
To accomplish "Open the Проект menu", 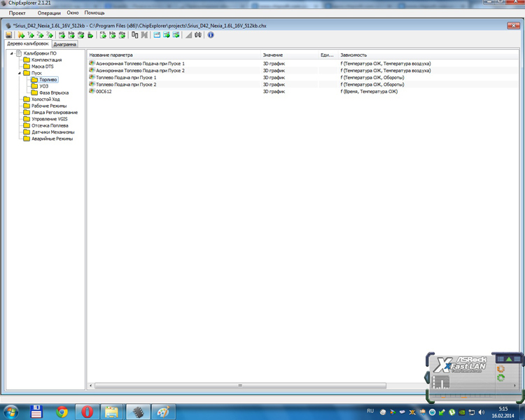I will coord(17,13).
